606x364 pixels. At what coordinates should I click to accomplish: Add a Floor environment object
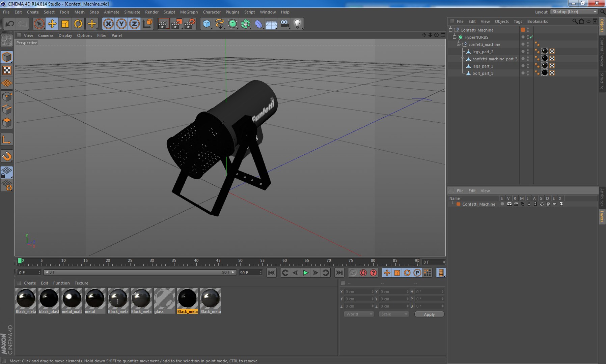click(271, 24)
